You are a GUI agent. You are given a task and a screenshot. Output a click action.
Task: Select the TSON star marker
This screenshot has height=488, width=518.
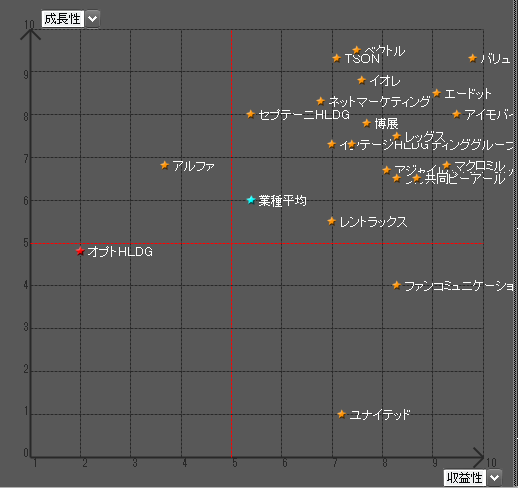tap(337, 58)
